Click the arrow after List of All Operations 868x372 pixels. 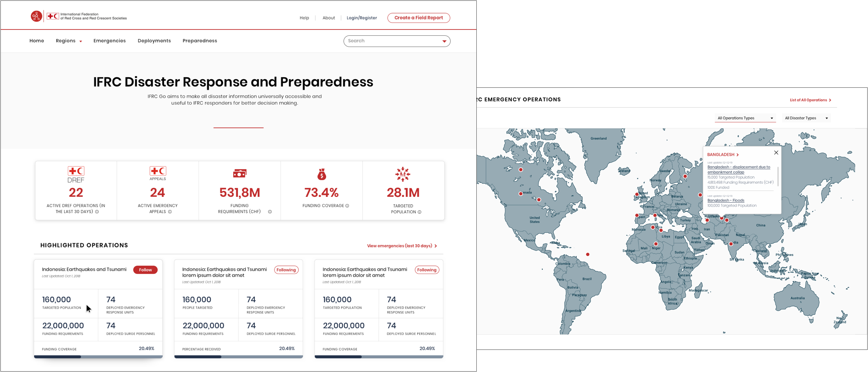(830, 100)
